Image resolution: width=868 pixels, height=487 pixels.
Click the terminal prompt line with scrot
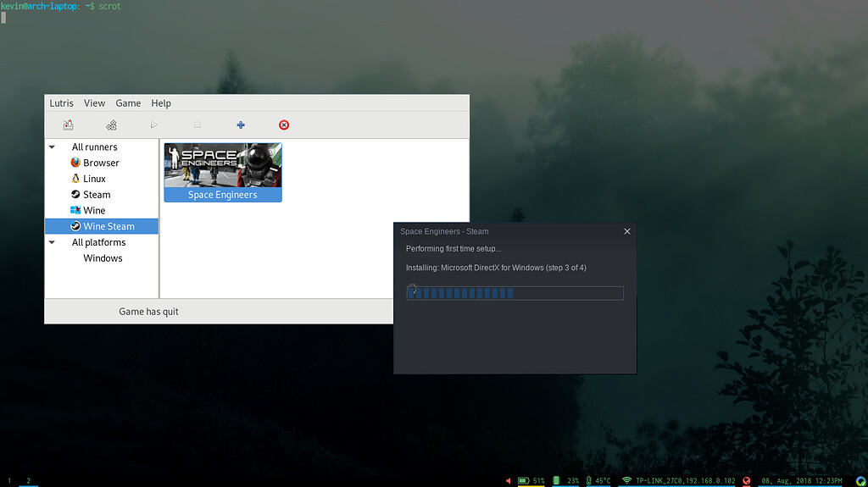61,6
